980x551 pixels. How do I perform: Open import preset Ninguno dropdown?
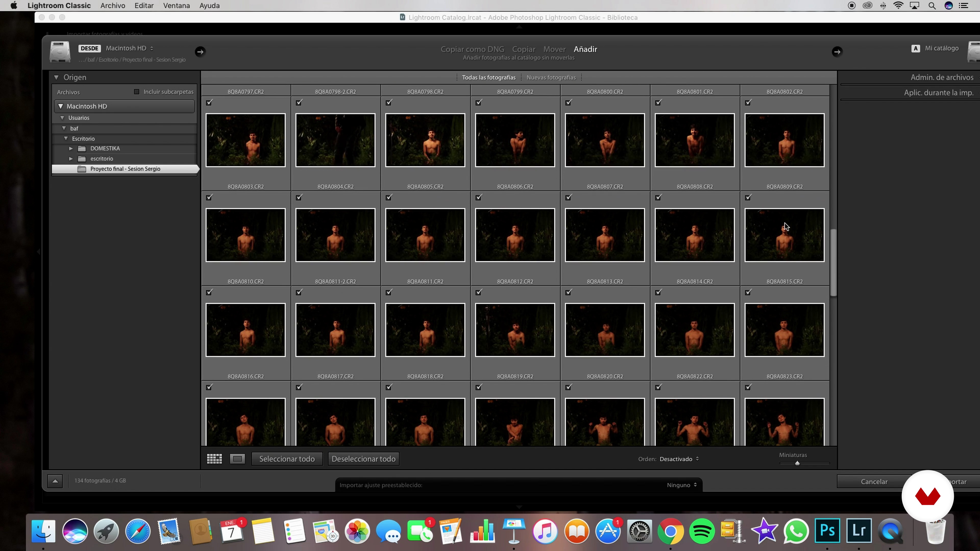681,485
